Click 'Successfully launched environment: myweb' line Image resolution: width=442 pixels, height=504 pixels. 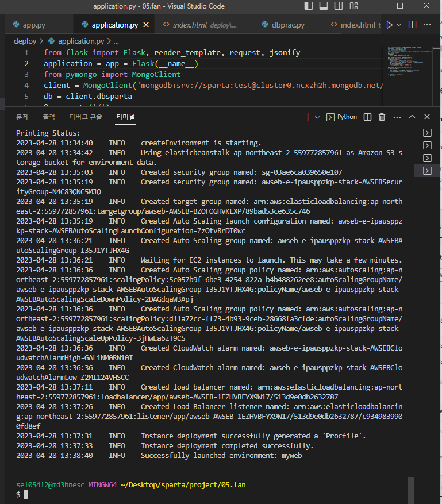pos(221,456)
